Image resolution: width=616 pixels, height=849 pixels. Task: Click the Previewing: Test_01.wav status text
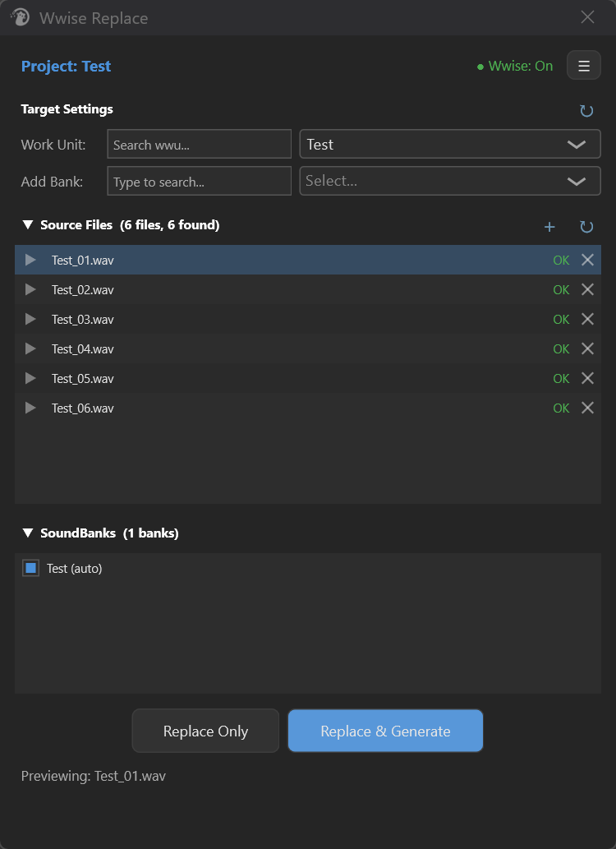(x=93, y=776)
